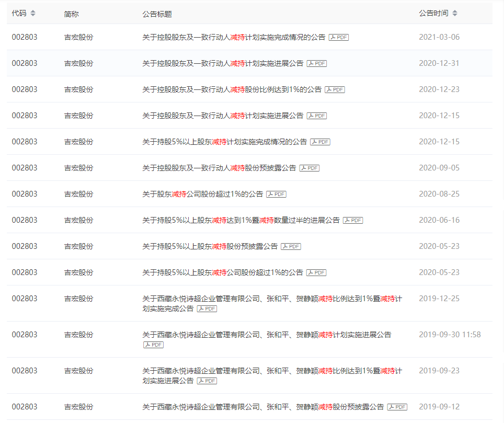The image size is (504, 423).
Task: Open 2020-12-31 减持计划实施进展公告 title
Action: [x=223, y=63]
